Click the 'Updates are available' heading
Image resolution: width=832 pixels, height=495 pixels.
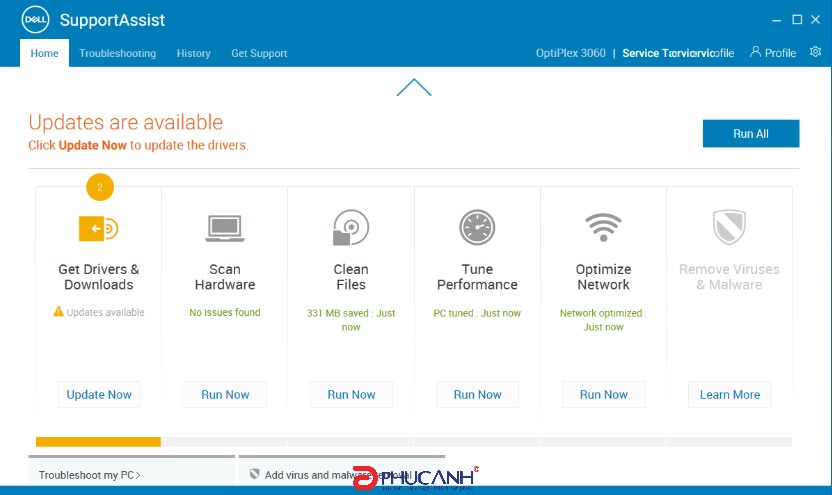pyautogui.click(x=126, y=122)
